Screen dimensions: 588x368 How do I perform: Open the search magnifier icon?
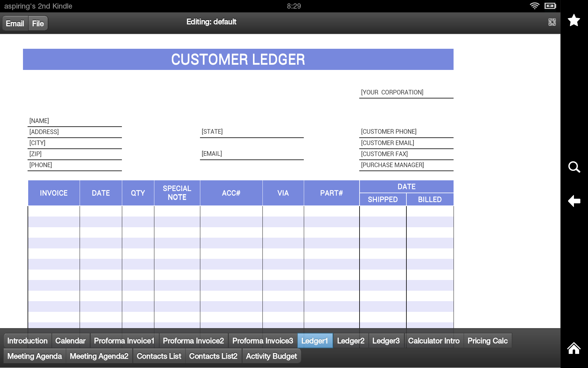(574, 167)
